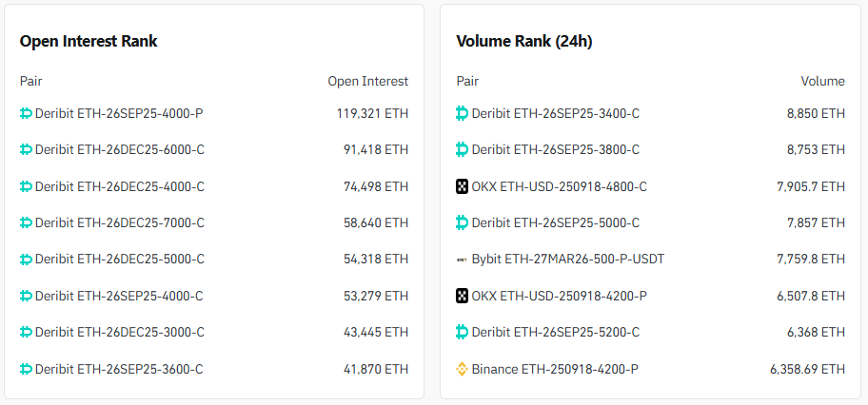
Task: Click volume value 6,358.69 ETH
Action: [x=808, y=369]
